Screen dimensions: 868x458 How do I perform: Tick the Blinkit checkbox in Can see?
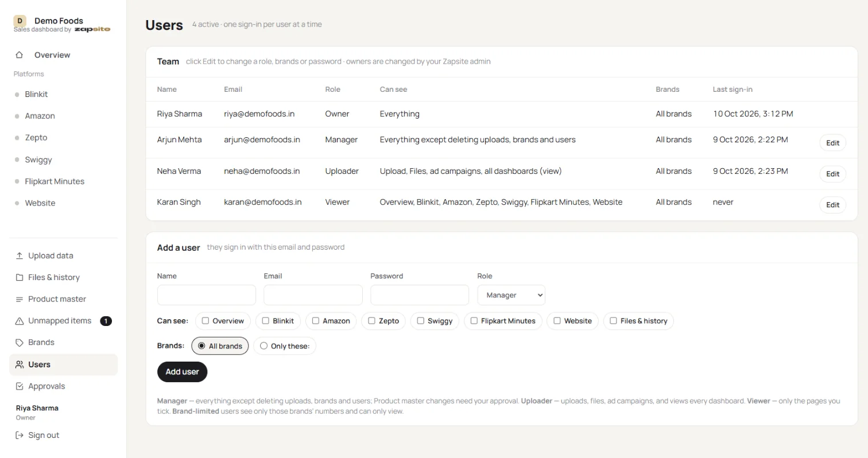[x=266, y=321]
